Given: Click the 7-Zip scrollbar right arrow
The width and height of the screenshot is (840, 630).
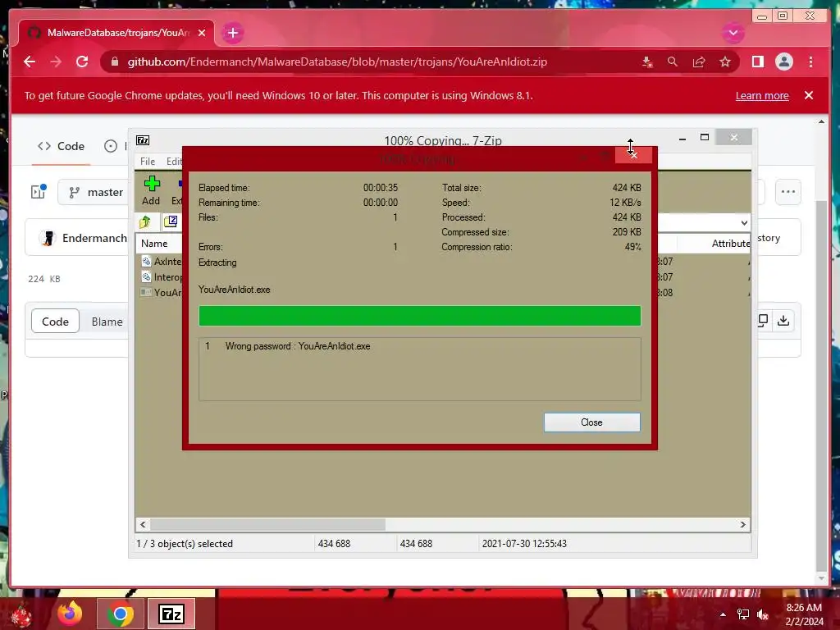Looking at the screenshot, I should point(742,524).
